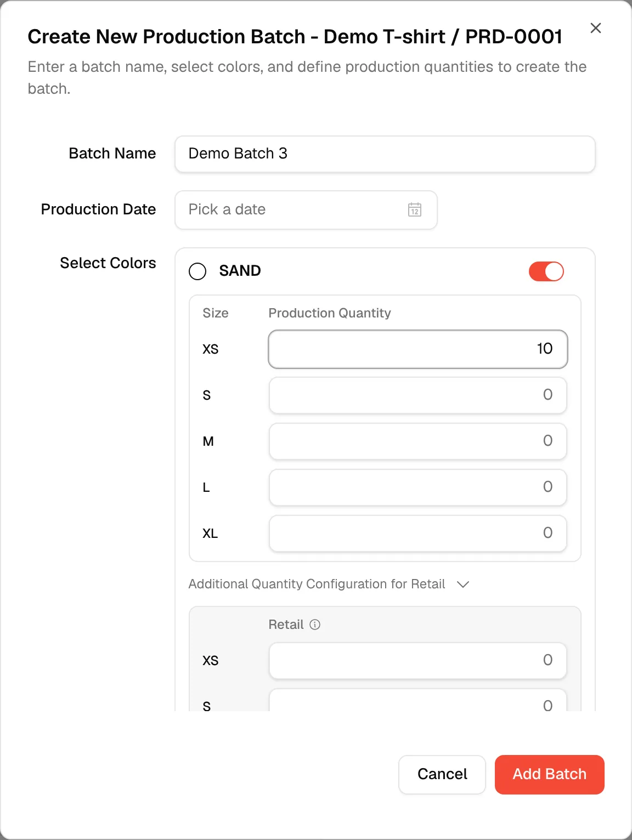Toggle the SAND color switch off

pyautogui.click(x=546, y=271)
